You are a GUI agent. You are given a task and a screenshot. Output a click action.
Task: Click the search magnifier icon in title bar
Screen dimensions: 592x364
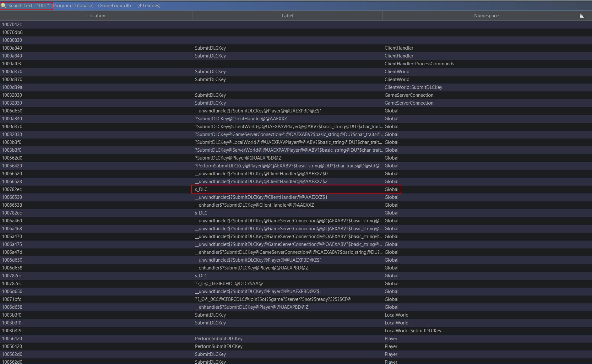pos(3,6)
